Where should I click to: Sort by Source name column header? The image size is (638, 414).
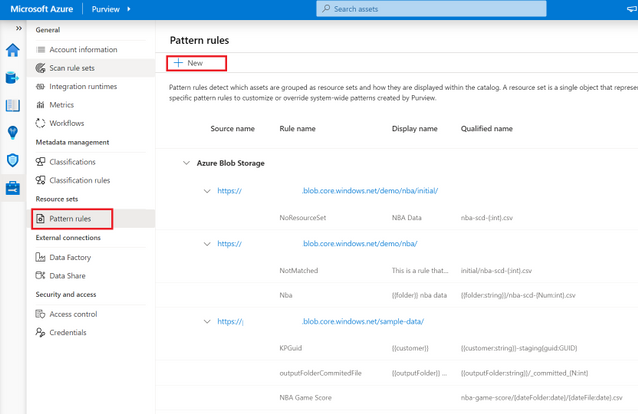232,129
